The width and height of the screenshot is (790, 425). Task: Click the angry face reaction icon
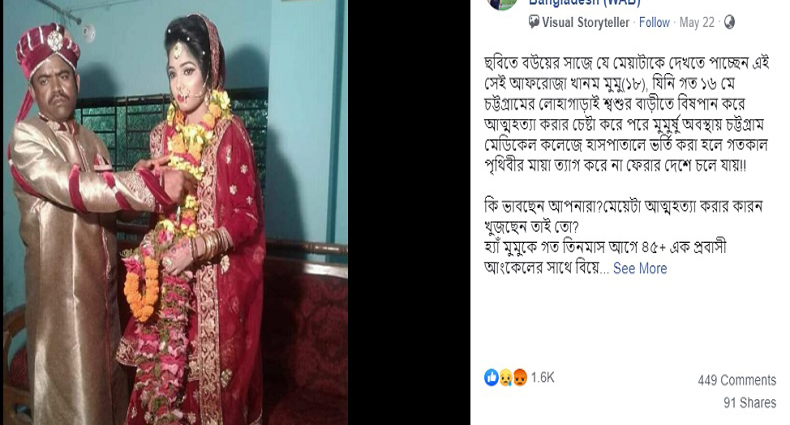click(520, 378)
